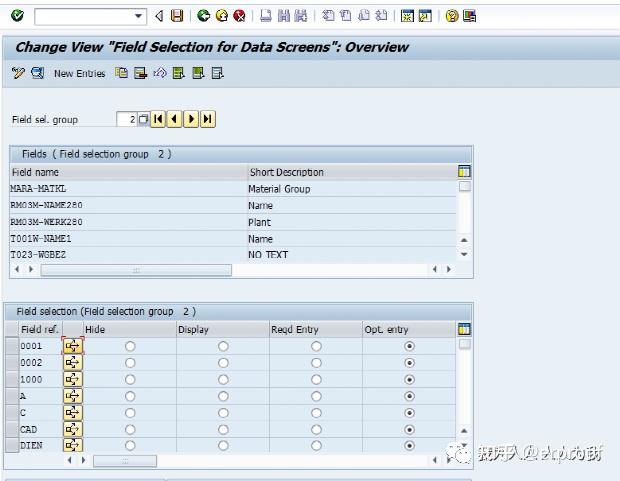Open table settings icon of Fields table

coord(464,171)
